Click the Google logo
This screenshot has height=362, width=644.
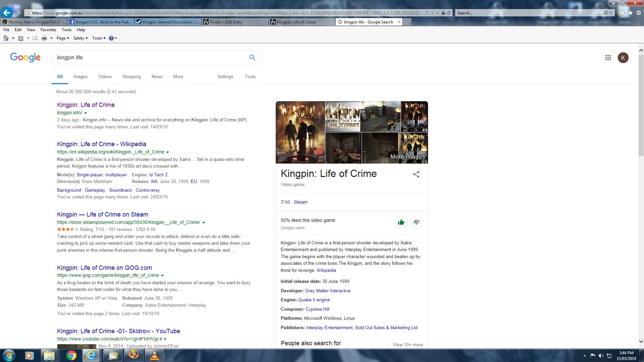pyautogui.click(x=25, y=57)
